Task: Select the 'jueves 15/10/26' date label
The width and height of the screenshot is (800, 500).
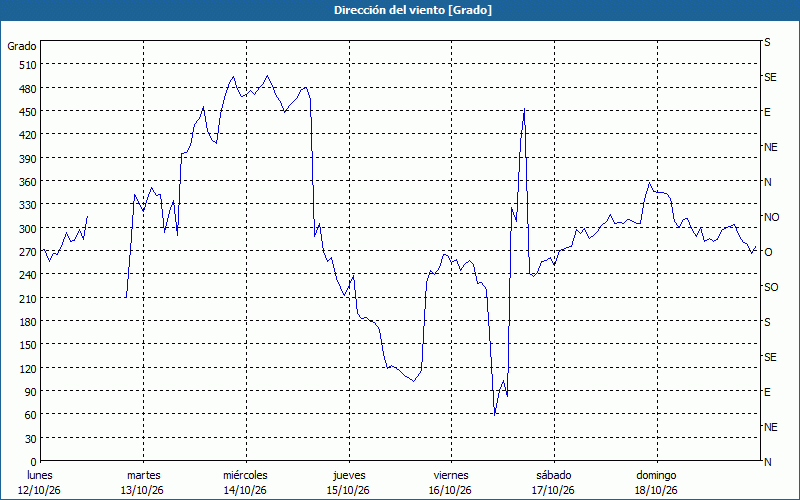Action: [x=348, y=483]
